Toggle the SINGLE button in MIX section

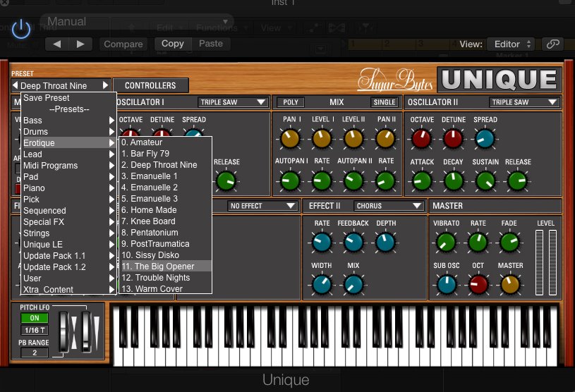385,102
